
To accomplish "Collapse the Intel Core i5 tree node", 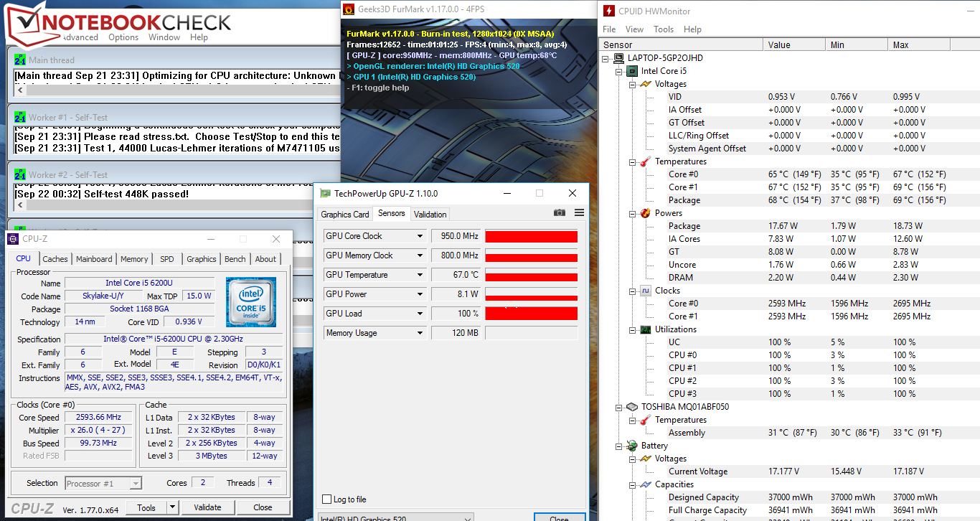I will pyautogui.click(x=619, y=71).
